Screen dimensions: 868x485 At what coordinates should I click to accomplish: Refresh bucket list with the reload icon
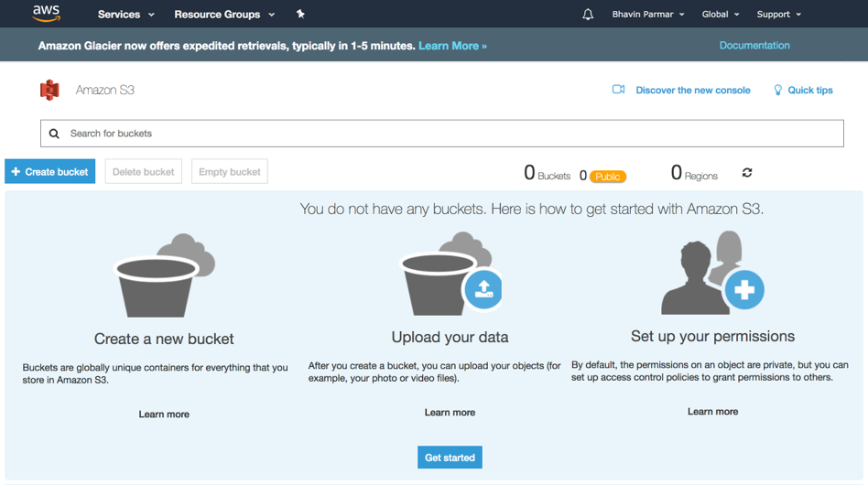click(x=747, y=173)
